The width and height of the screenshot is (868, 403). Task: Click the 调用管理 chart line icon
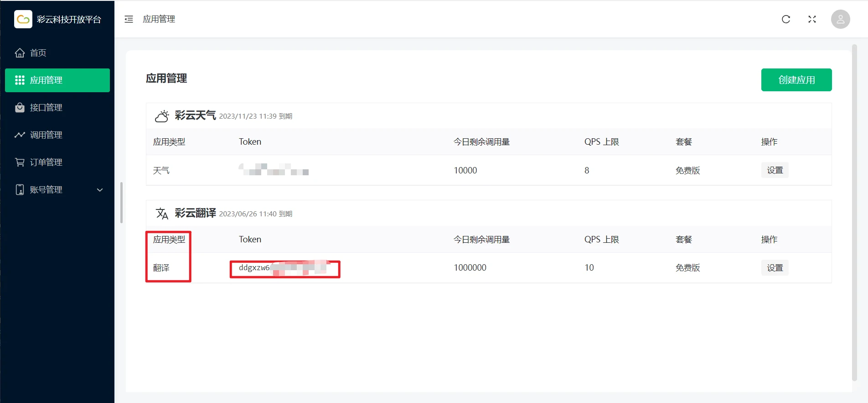coord(20,135)
